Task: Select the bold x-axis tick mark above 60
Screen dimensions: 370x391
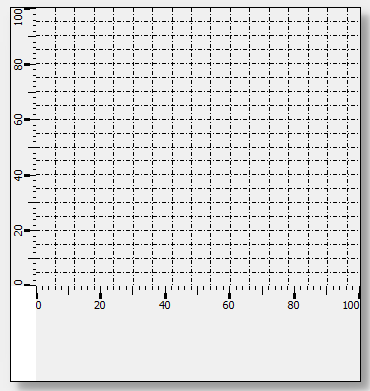Action: [229, 296]
